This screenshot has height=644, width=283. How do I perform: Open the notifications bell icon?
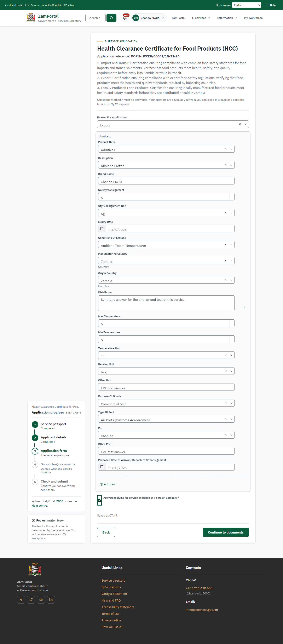coord(125,18)
